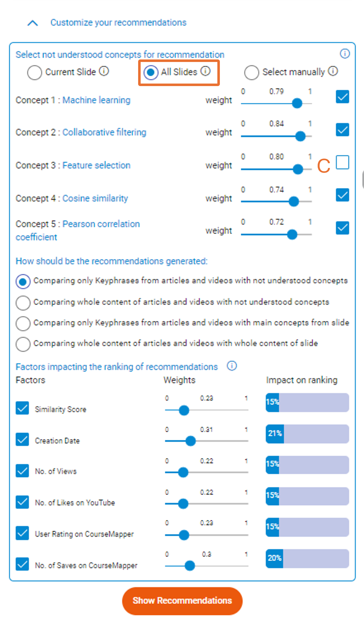Click info icon next to Select manually
Screen dimensions: 364x621
(333, 71)
